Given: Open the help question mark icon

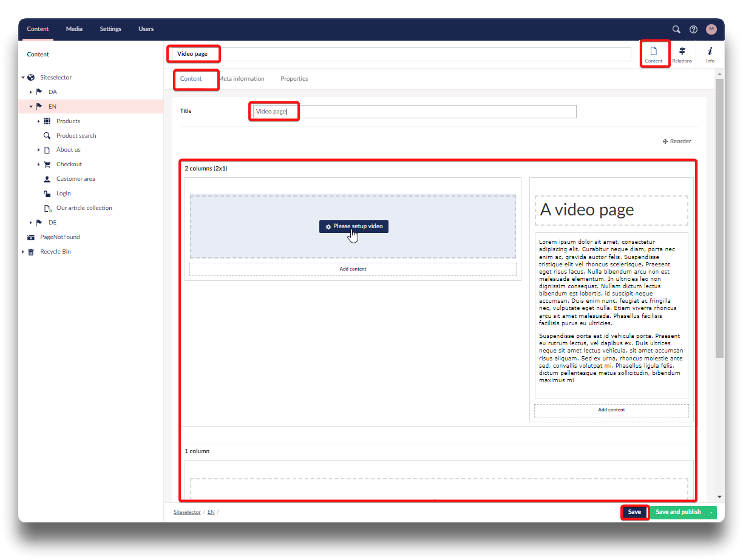Looking at the screenshot, I should point(694,29).
